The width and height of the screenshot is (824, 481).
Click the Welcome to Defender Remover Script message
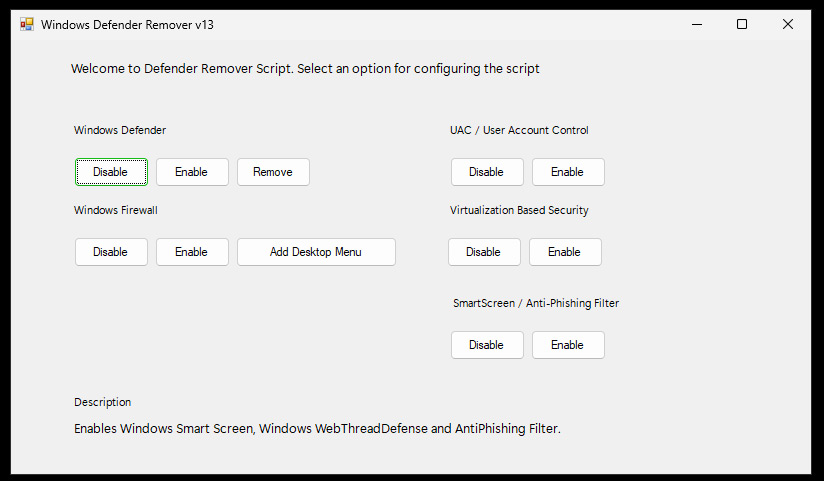coord(305,69)
